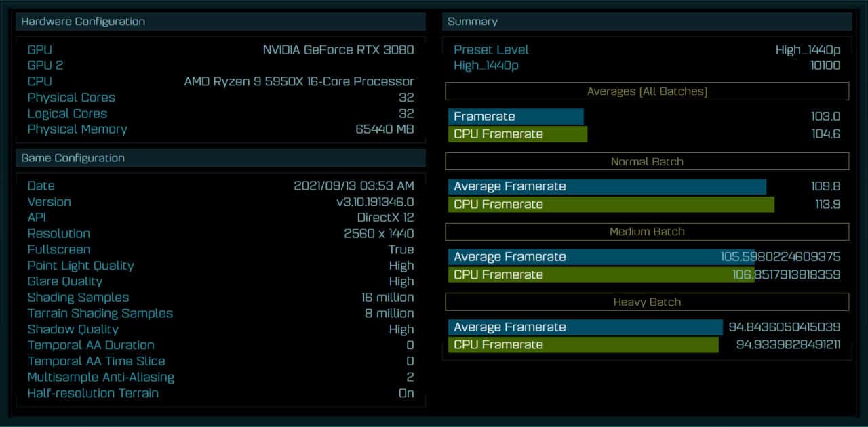868x427 pixels.
Task: Click the Multisample Anti-Aliasing label
Action: tap(100, 378)
